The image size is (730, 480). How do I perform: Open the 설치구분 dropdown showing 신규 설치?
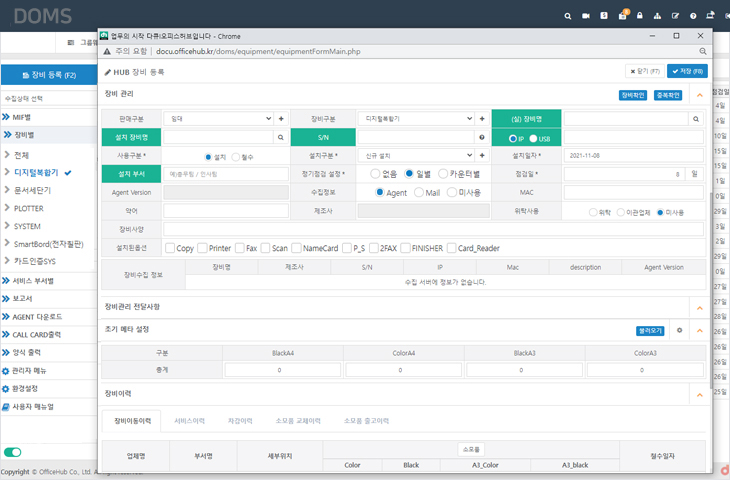(x=416, y=155)
